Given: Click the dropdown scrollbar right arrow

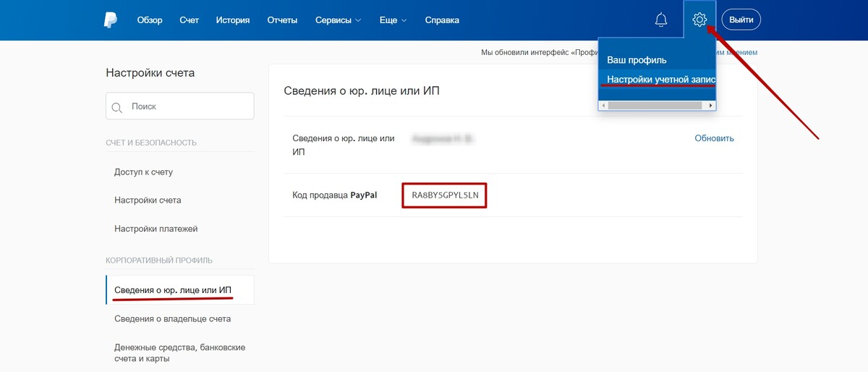Looking at the screenshot, I should pyautogui.click(x=711, y=106).
